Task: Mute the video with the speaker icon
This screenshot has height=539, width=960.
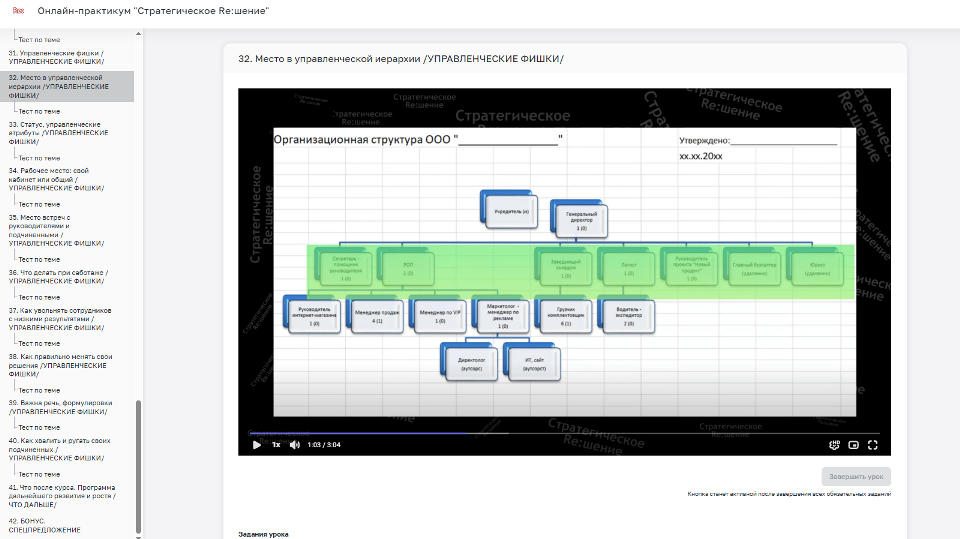Action: (294, 445)
